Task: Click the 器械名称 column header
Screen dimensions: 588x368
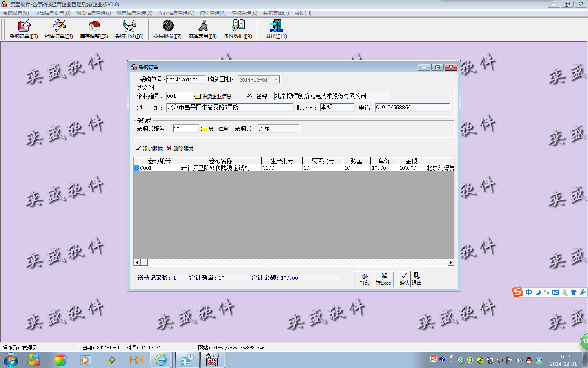Action: [221, 161]
